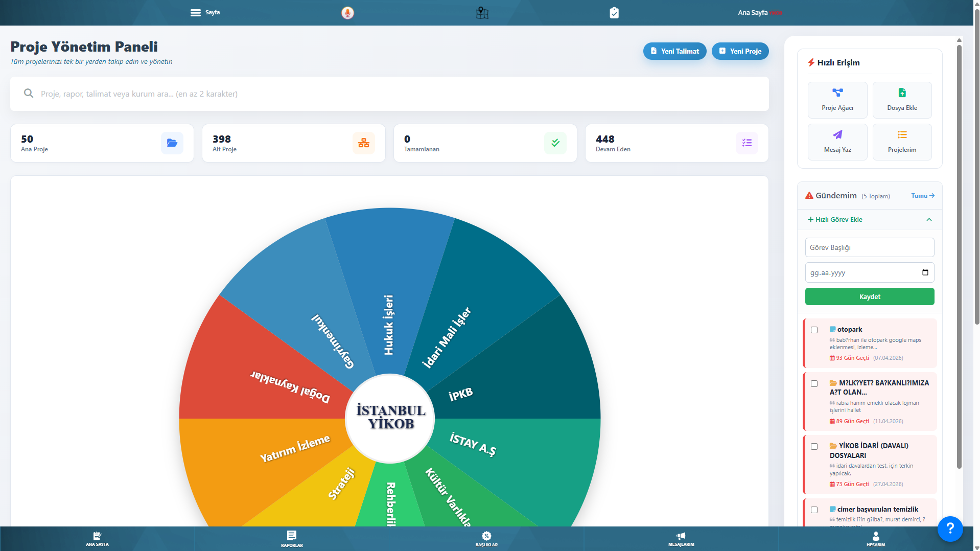Open the Başlıklar tab in bottom bar

point(486,539)
